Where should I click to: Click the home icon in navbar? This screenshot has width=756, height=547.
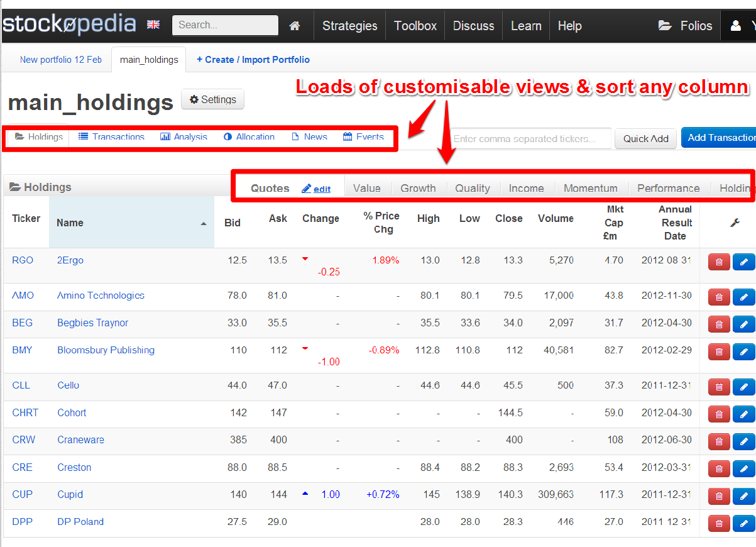tap(294, 26)
